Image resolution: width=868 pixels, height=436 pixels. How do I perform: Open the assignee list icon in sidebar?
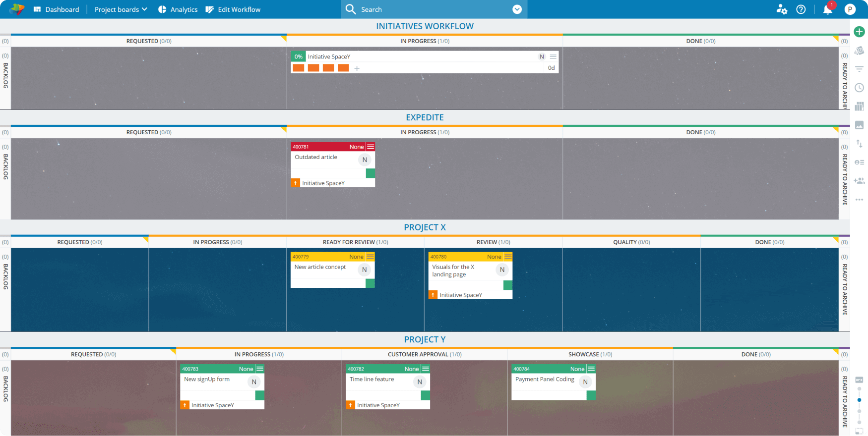pyautogui.click(x=859, y=162)
